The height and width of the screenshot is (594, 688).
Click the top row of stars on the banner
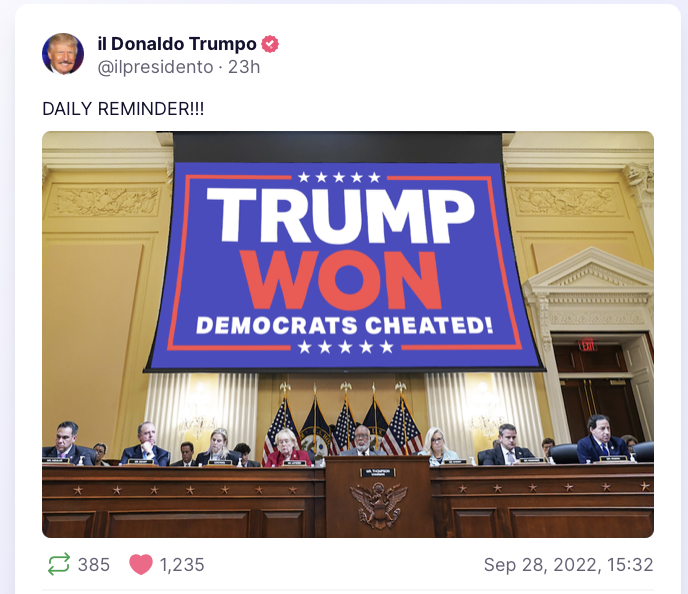339,177
